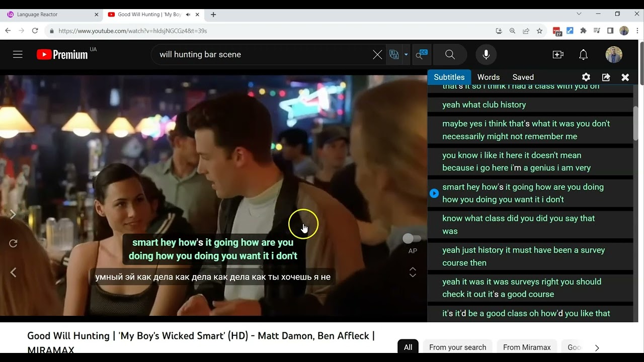Click the circular repeat subtitle icon

[13, 243]
